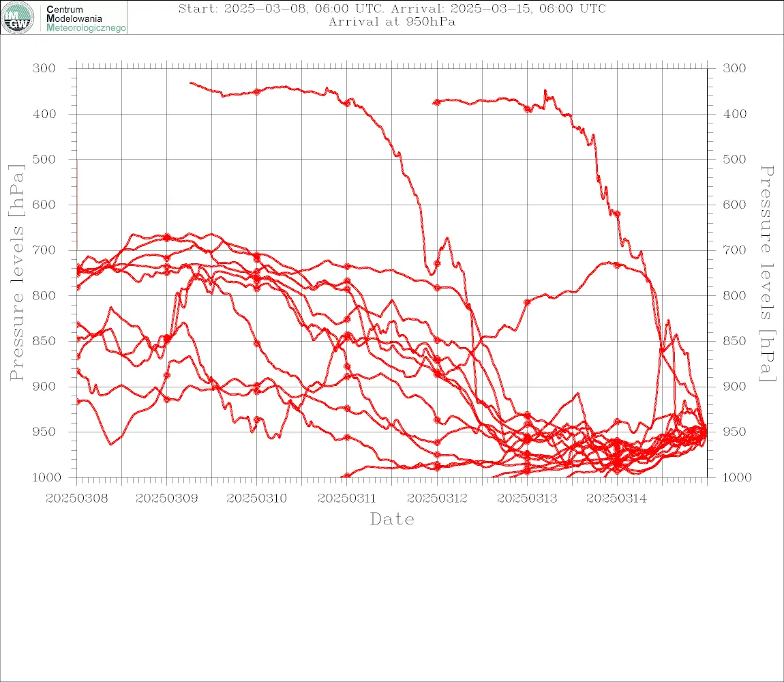Click the right axis 800 label

[x=734, y=295]
